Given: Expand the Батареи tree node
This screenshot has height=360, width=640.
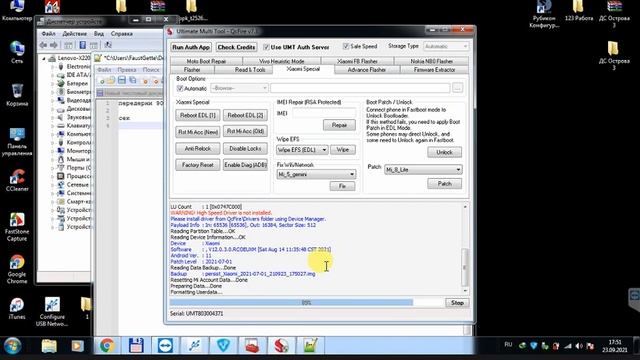Looking at the screenshot, I should click(53, 83).
